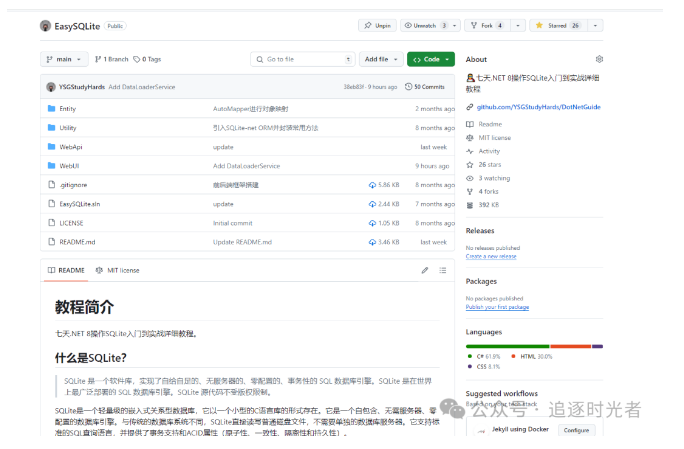Click the HTML 30.0% language entry
684x449 pixels.
tap(532, 356)
